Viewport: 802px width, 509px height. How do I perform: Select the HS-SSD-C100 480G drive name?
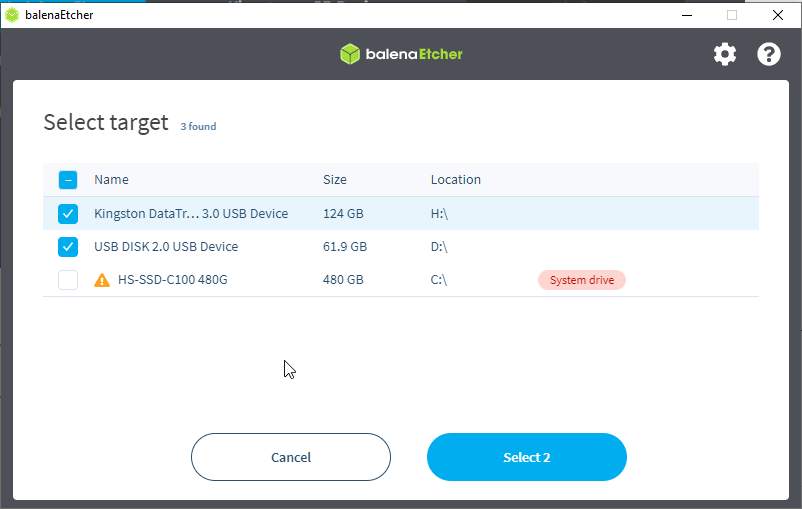[x=172, y=280]
